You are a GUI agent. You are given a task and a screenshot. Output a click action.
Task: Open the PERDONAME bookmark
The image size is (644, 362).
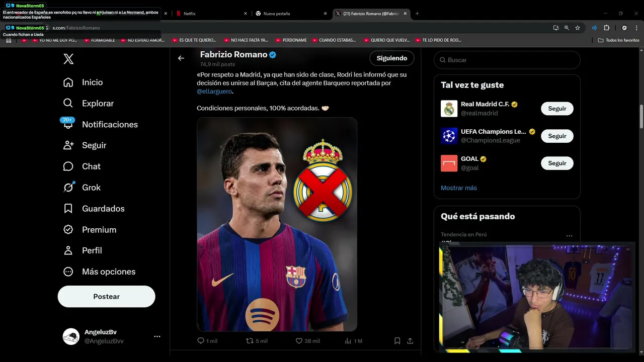(x=291, y=40)
